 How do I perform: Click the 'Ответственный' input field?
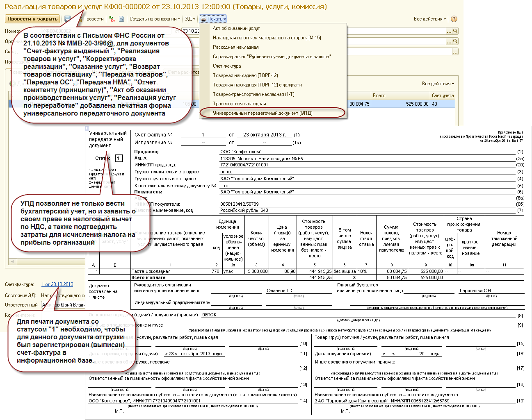[x=63, y=305]
